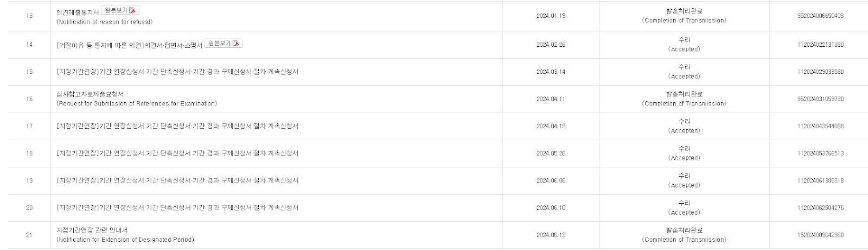Click receipt number 112024022131380
This screenshot has height=250, width=868.
coord(820,45)
